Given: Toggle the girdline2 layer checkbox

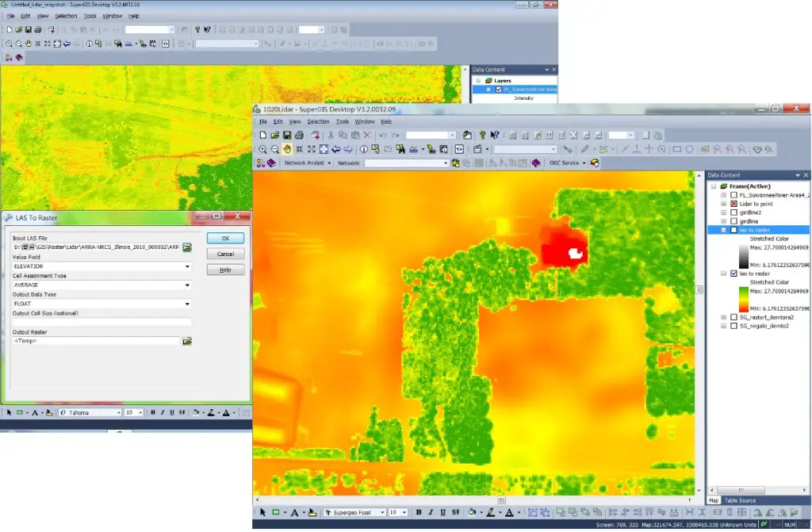Looking at the screenshot, I should click(733, 212).
